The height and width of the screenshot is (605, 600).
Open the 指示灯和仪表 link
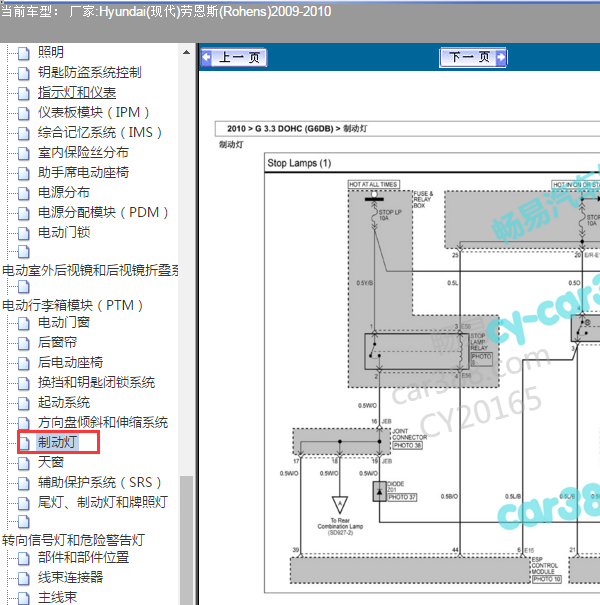pyautogui.click(x=77, y=92)
